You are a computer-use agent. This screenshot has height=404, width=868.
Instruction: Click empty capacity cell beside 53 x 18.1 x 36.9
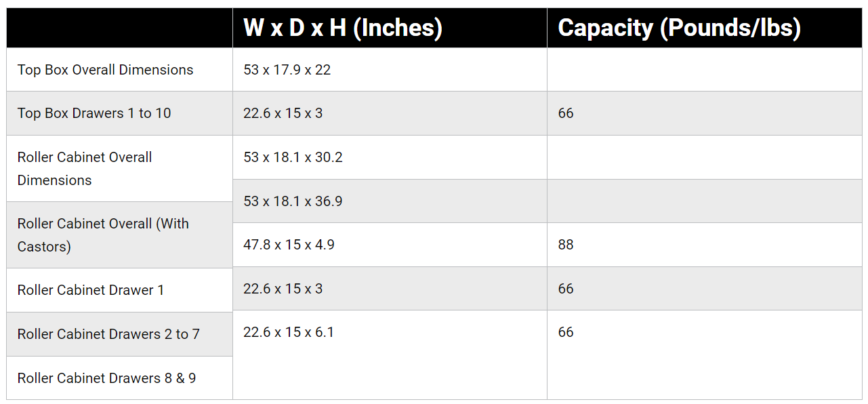[x=705, y=201]
